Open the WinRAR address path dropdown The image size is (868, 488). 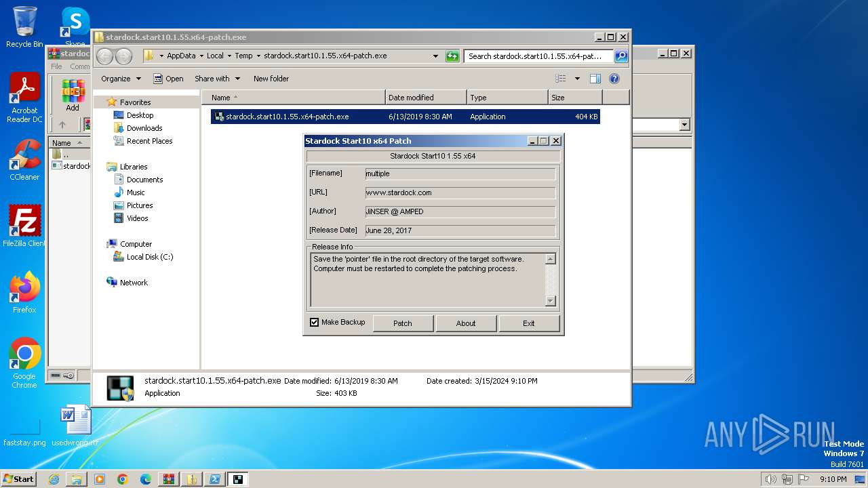click(x=684, y=125)
